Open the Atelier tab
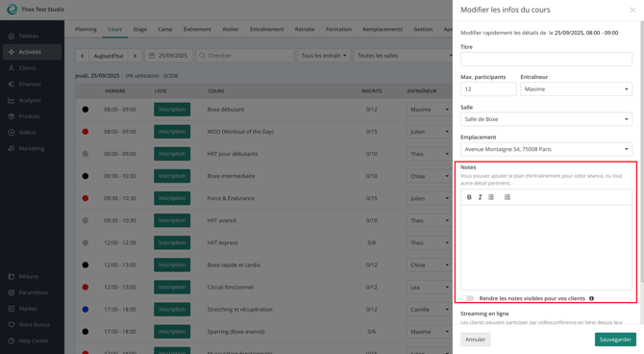 (231, 29)
